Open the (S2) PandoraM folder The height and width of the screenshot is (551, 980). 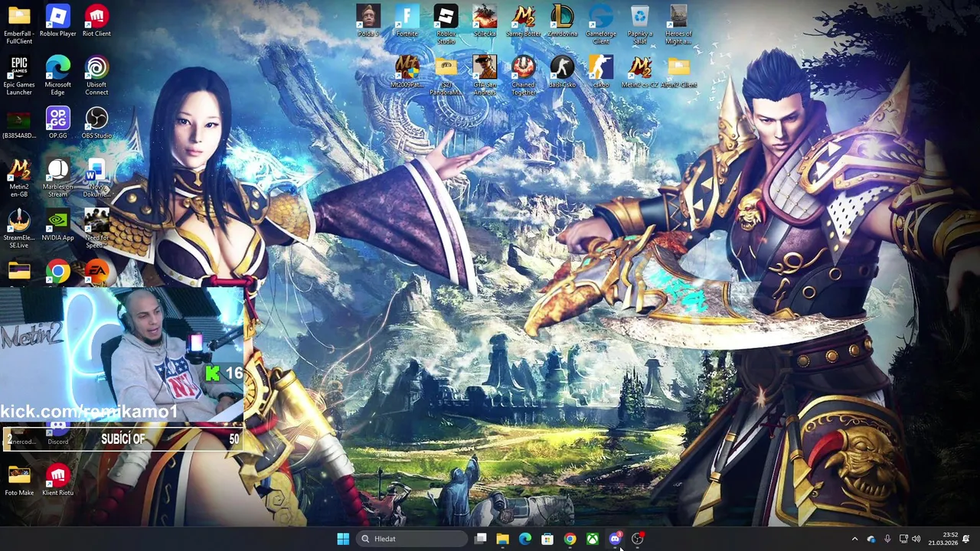[x=446, y=75]
